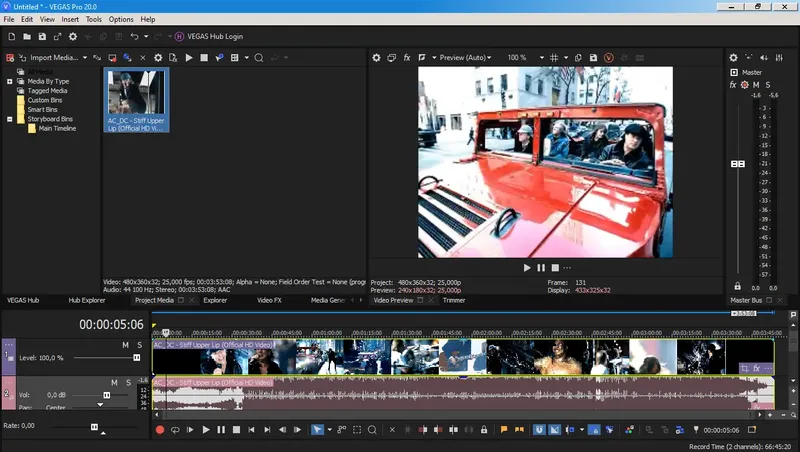Viewport: 800px width, 452px height.
Task: Open the Import Media dropdown arrow
Action: [x=85, y=58]
